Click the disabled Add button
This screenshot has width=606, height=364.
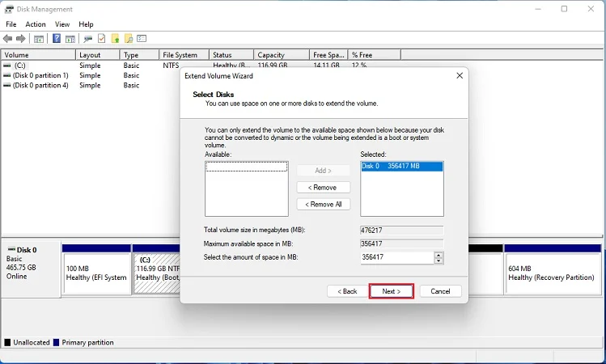point(323,171)
